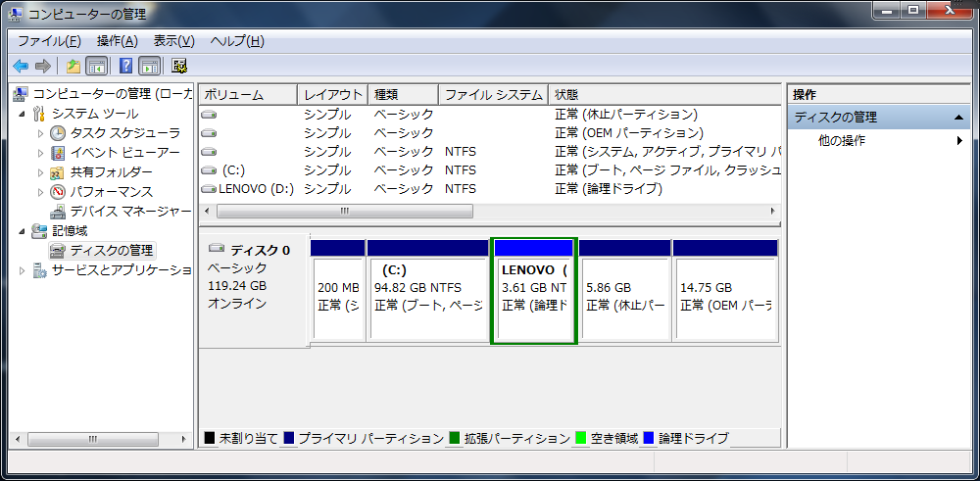Toggle the Show/Hide Console Tree icon
The width and height of the screenshot is (980, 481).
[96, 66]
